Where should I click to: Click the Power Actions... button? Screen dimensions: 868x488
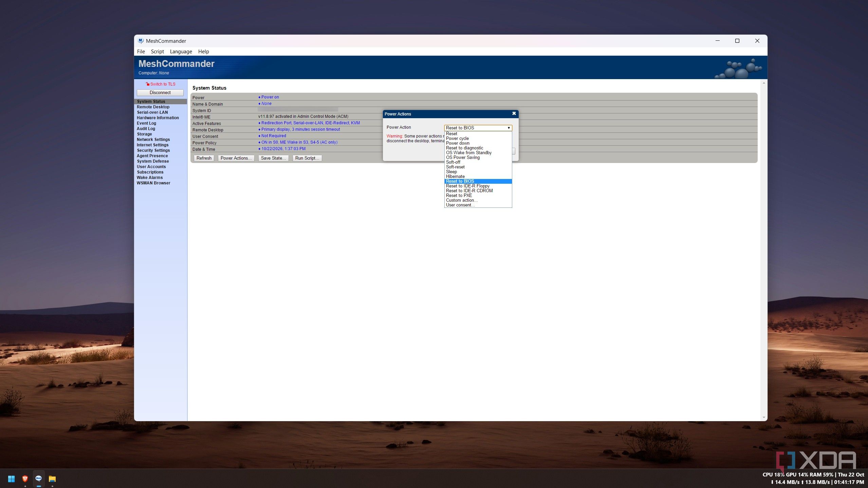point(236,158)
